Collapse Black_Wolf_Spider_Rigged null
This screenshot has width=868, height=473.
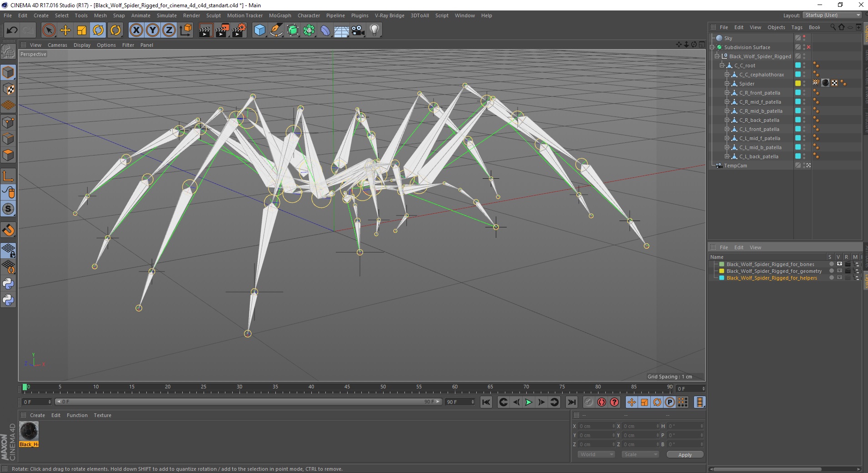pyautogui.click(x=717, y=56)
